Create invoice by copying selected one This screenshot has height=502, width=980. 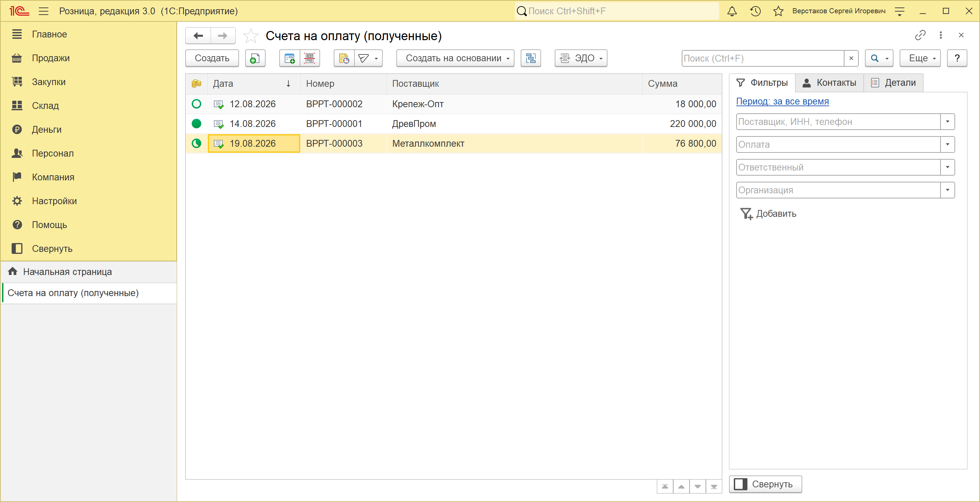[x=255, y=58]
